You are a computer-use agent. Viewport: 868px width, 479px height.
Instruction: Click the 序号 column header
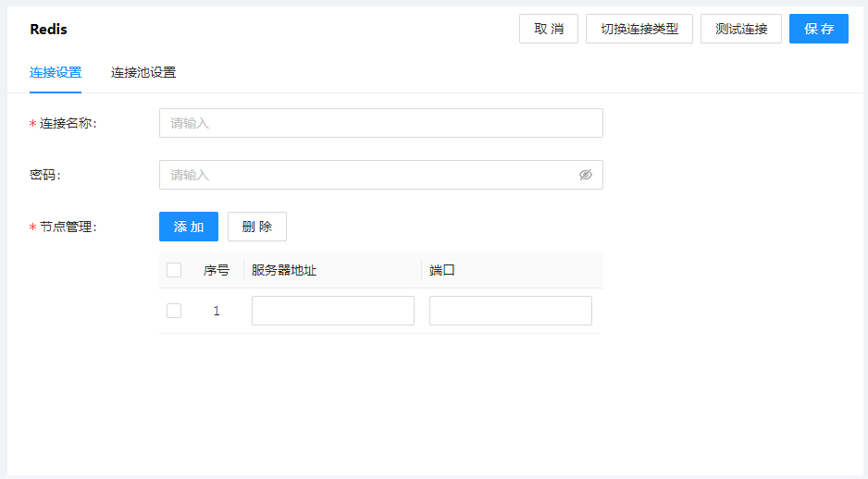217,270
